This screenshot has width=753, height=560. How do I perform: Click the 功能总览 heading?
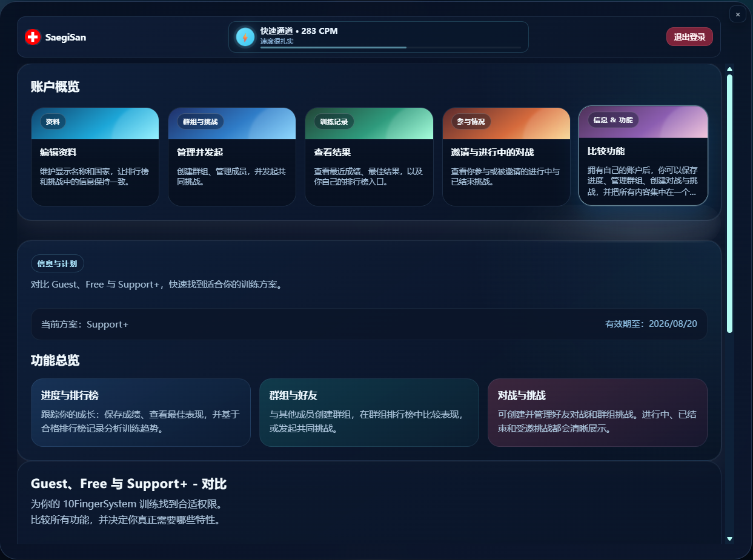click(x=55, y=361)
